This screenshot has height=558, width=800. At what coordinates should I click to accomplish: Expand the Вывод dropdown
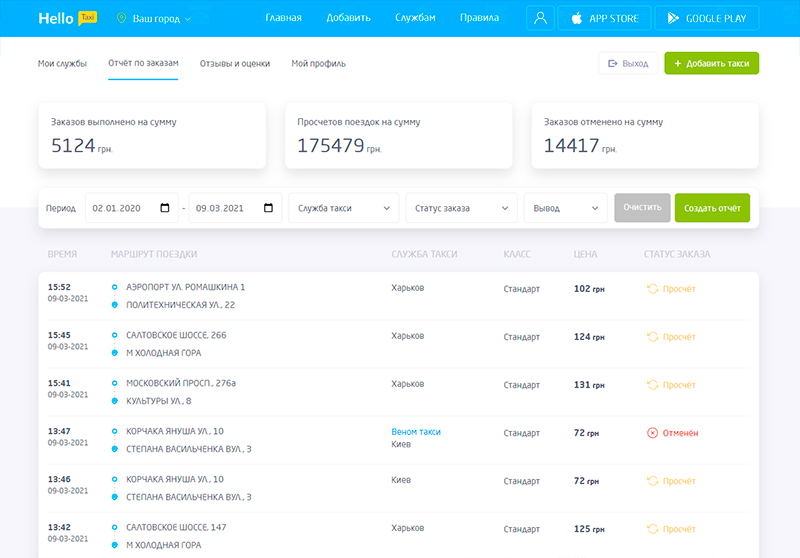point(565,208)
